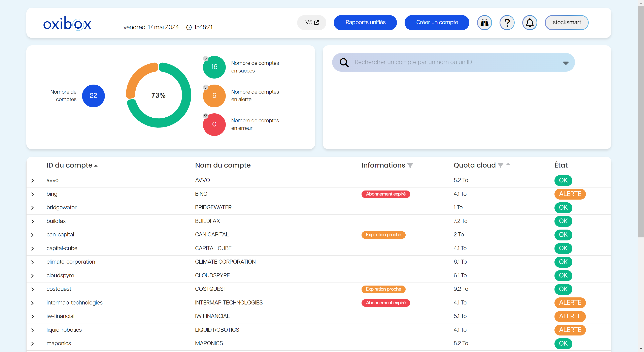Click the ALERTE status of iw-financial
644x352 pixels.
[570, 317]
